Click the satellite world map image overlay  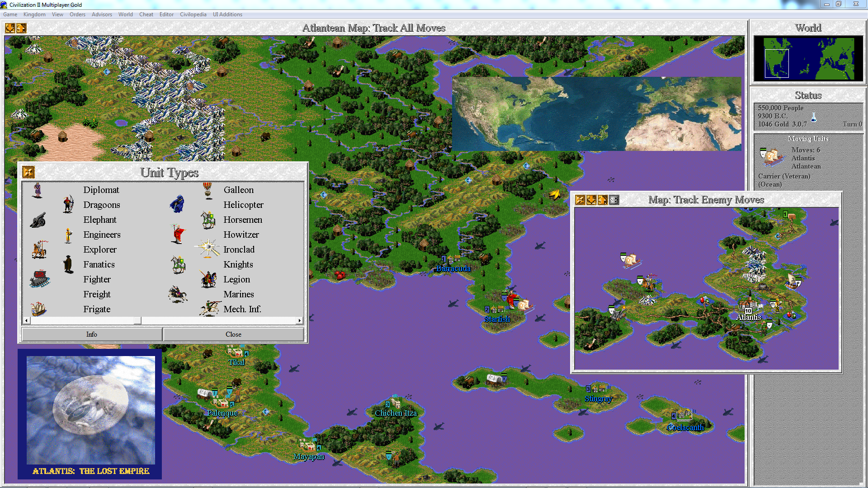click(596, 113)
